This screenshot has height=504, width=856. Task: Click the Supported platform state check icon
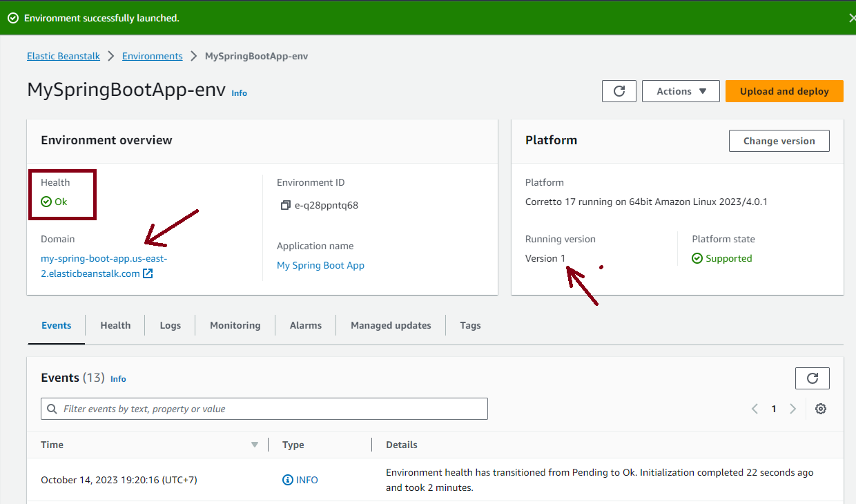697,258
